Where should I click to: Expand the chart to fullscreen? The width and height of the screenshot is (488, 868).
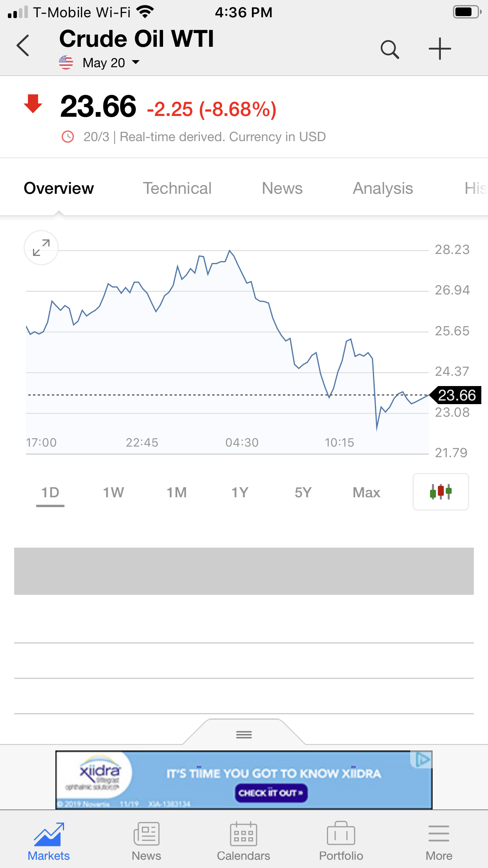[41, 248]
